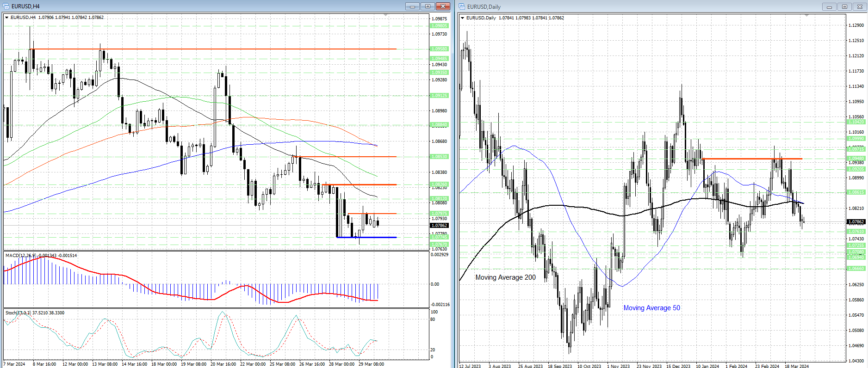Click the EURUSD,H4 window chart icon
868x368 pixels.
pyautogui.click(x=6, y=6)
